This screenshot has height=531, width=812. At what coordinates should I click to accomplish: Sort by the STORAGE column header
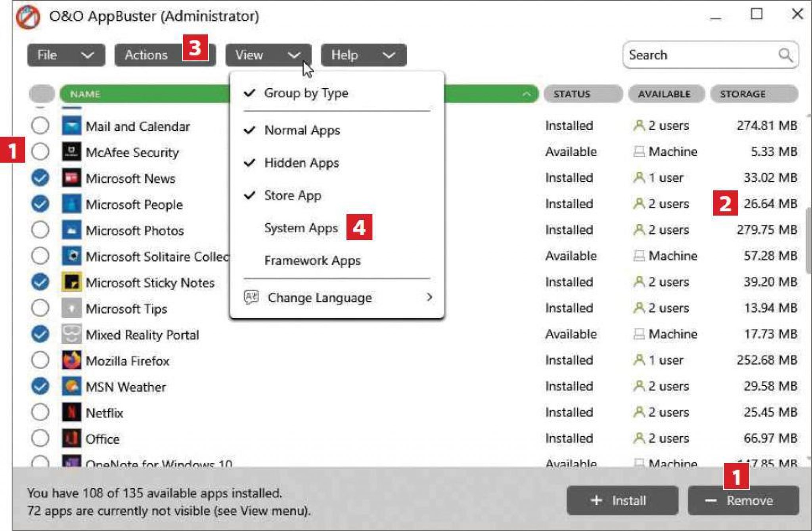click(x=754, y=94)
